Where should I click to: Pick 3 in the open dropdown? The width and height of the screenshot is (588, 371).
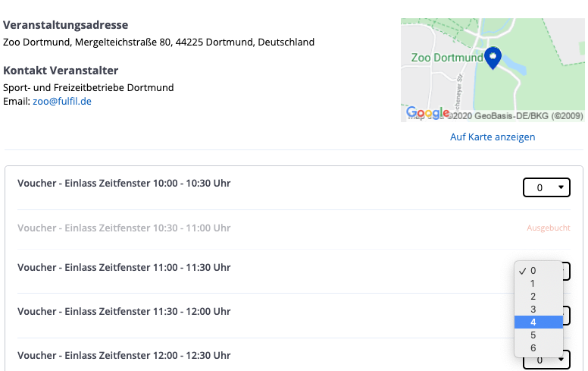(533, 310)
